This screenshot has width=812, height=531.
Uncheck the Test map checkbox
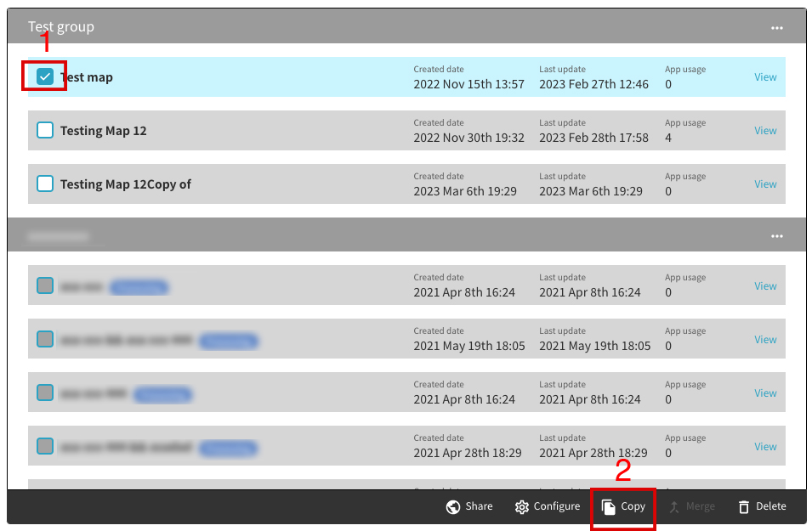45,77
